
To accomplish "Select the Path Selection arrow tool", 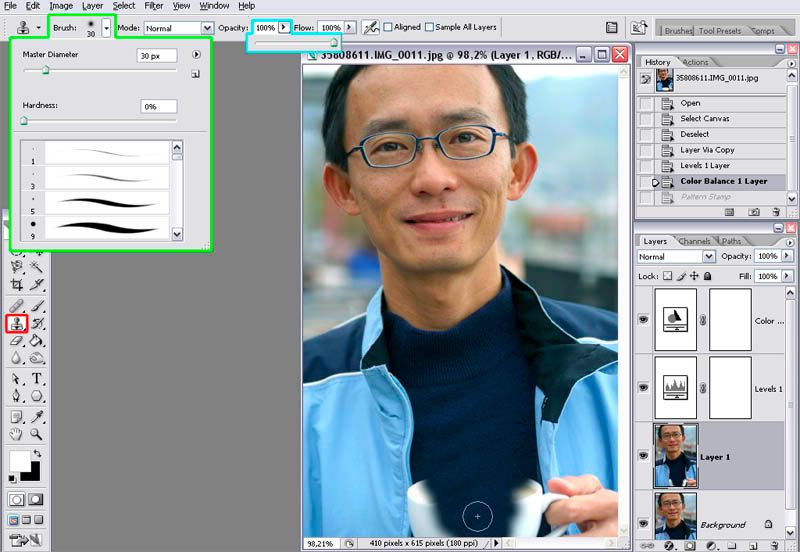I will 17,379.
